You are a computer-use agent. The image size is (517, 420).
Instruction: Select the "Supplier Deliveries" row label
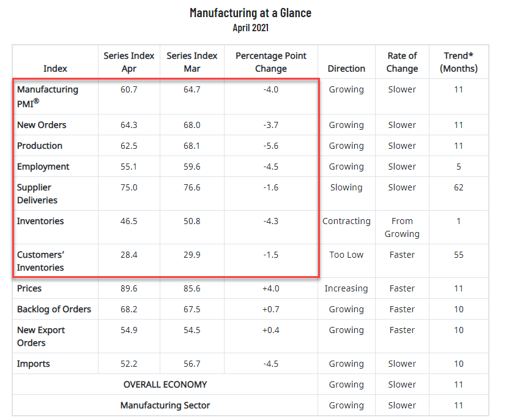pyautogui.click(x=37, y=193)
